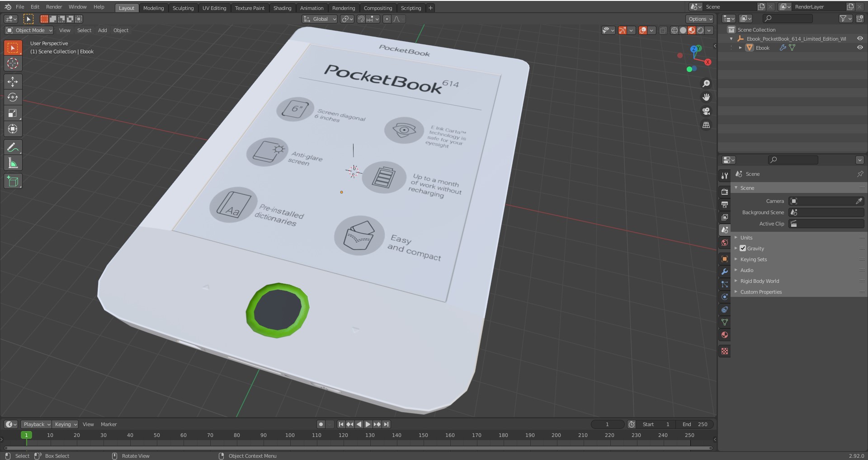Select the Annotate tool
The image size is (868, 460).
13,147
